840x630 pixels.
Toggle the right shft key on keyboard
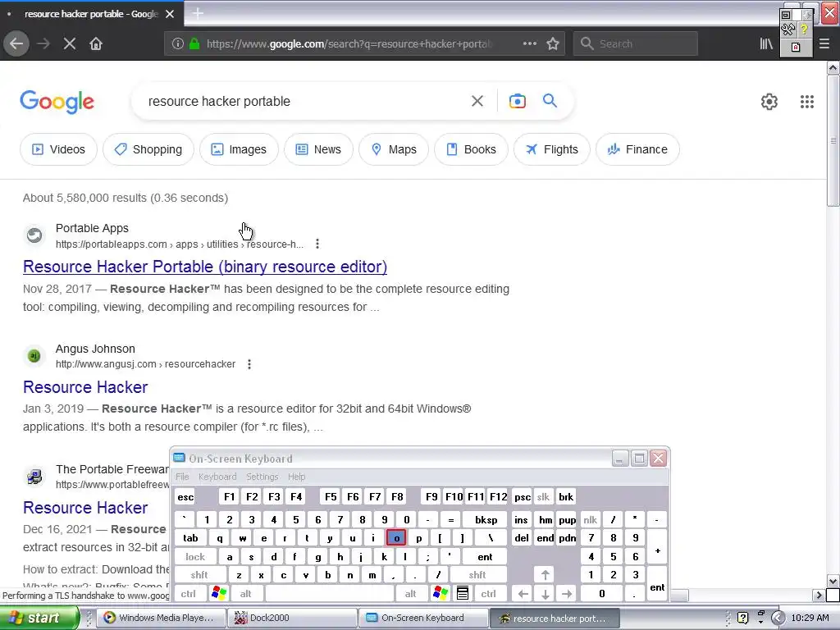point(477,575)
